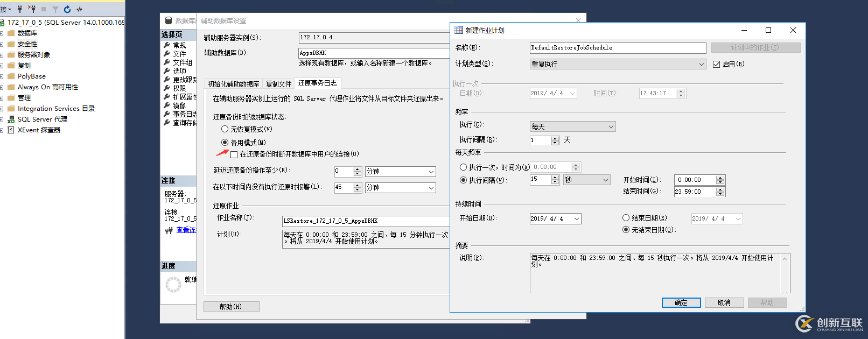Click the Stop square icon in Object Explorer toolbar
The image size is (868, 339).
point(44,9)
